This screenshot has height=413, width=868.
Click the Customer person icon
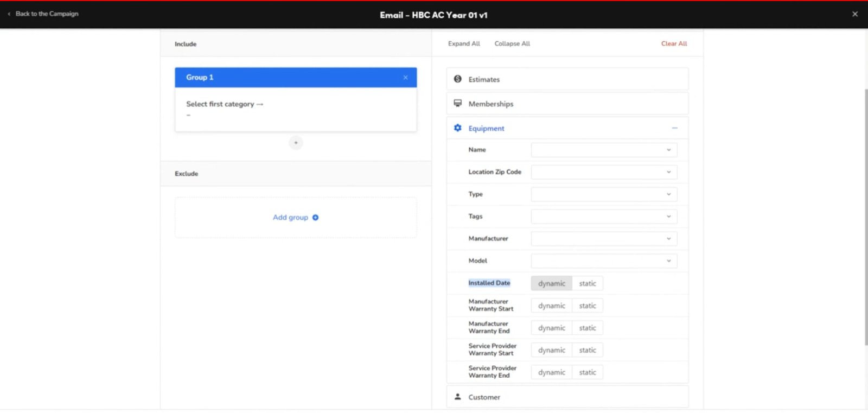click(457, 397)
